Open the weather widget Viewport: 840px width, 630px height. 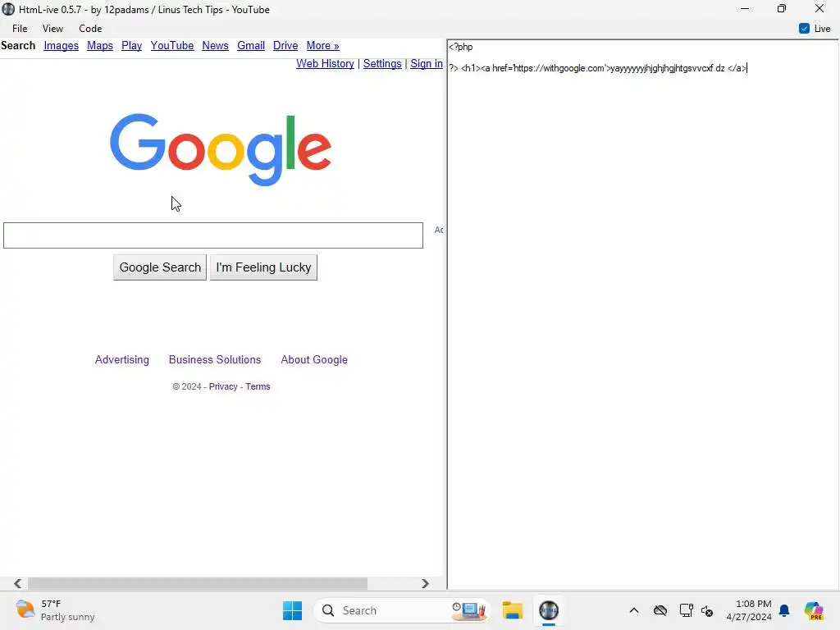55,610
